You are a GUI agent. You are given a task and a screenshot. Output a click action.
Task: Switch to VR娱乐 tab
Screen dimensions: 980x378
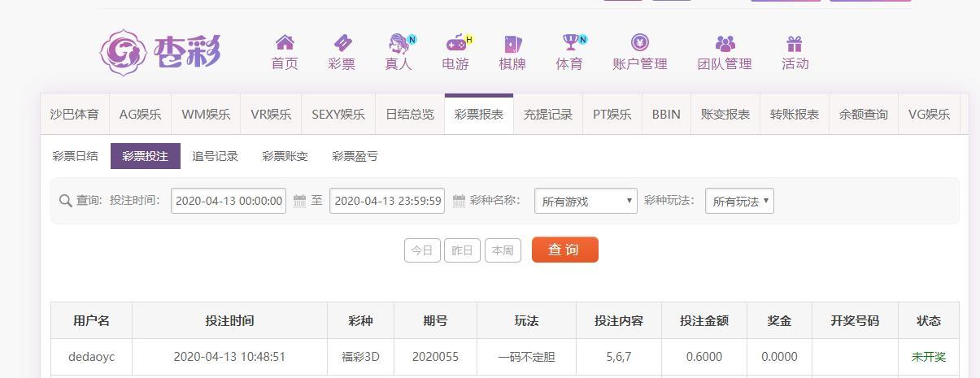click(271, 115)
